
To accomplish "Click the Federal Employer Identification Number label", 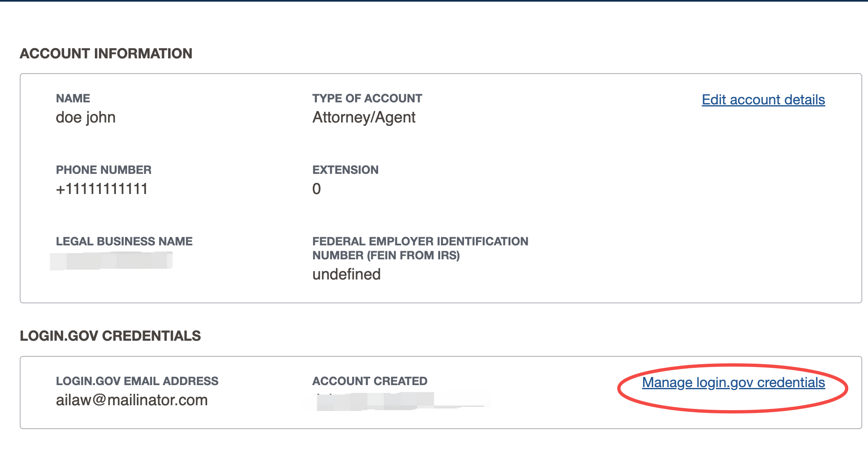I will [420, 248].
